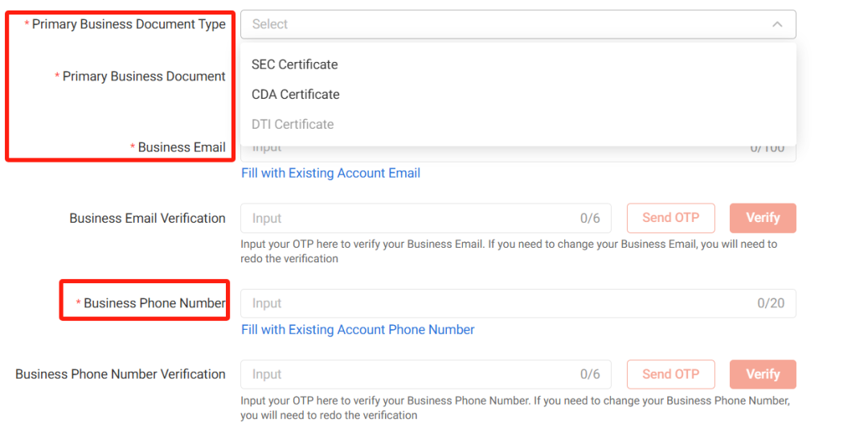Click the Business Email Verification label
The width and height of the screenshot is (868, 428).
pos(147,218)
